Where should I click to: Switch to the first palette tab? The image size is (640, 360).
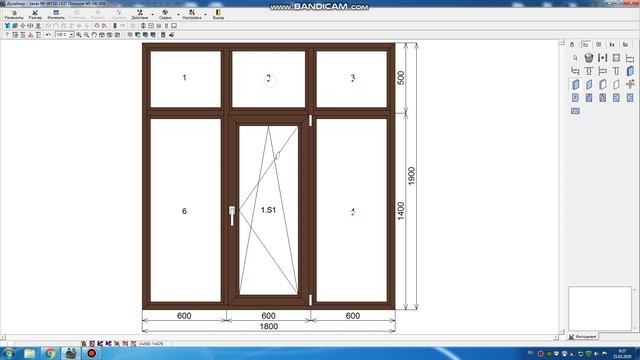coord(572,44)
